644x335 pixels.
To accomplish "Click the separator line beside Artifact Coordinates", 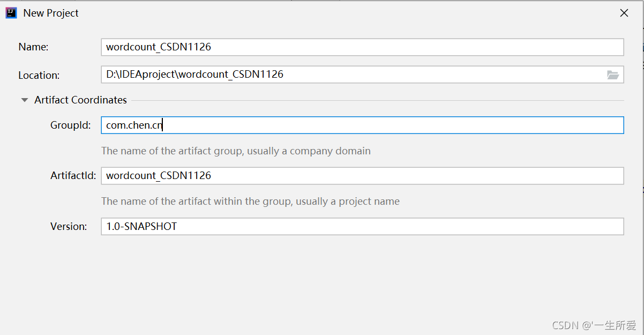I will [x=378, y=100].
